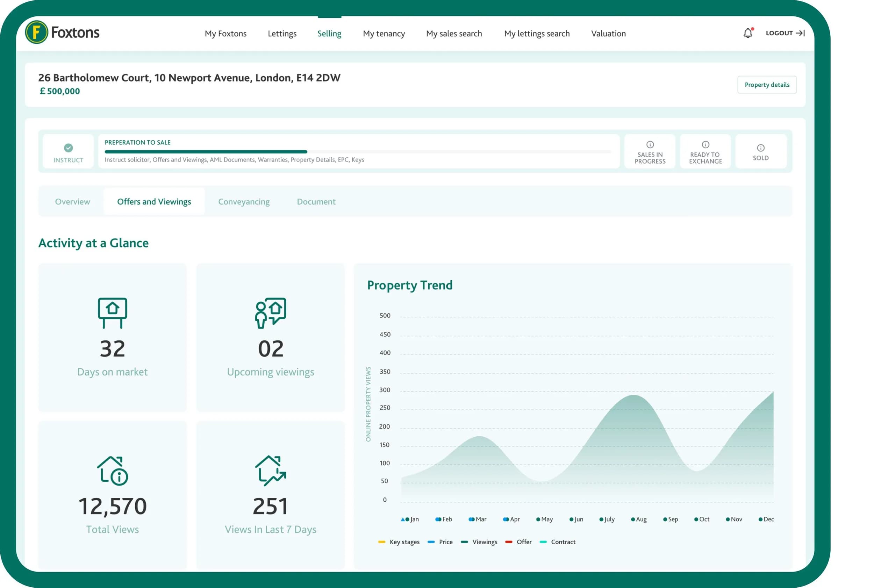Click the info icon above Ready To Exchange
874x588 pixels.
coord(705,145)
